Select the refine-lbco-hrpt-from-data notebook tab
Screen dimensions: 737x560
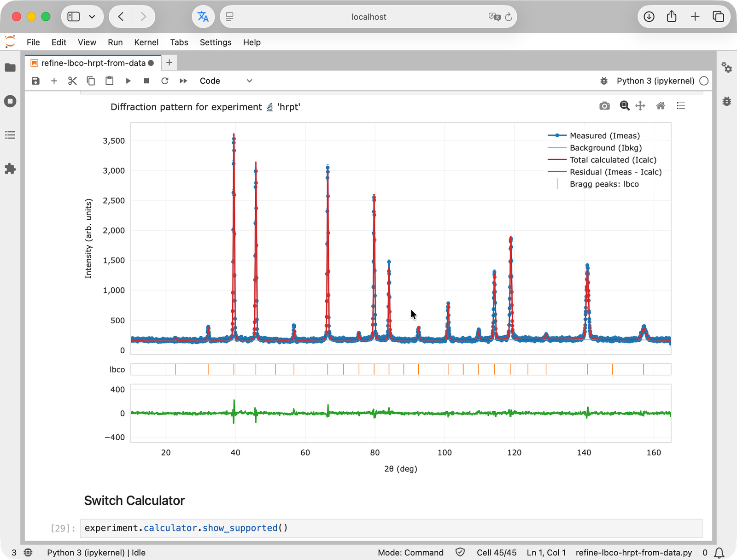point(93,63)
